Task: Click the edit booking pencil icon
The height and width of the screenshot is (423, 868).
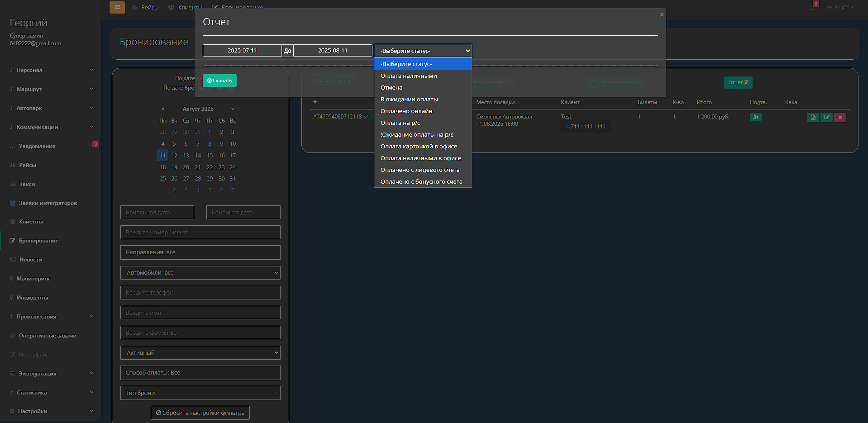Action: pyautogui.click(x=826, y=118)
